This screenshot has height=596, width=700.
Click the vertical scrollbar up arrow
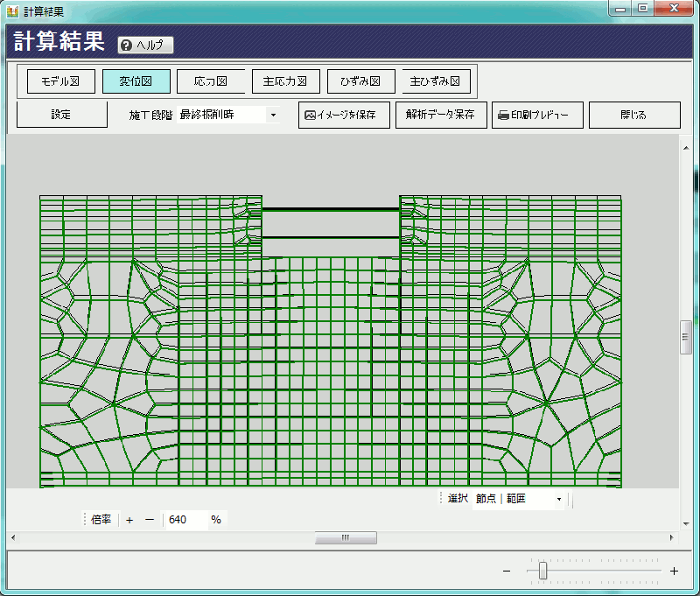pos(686,148)
